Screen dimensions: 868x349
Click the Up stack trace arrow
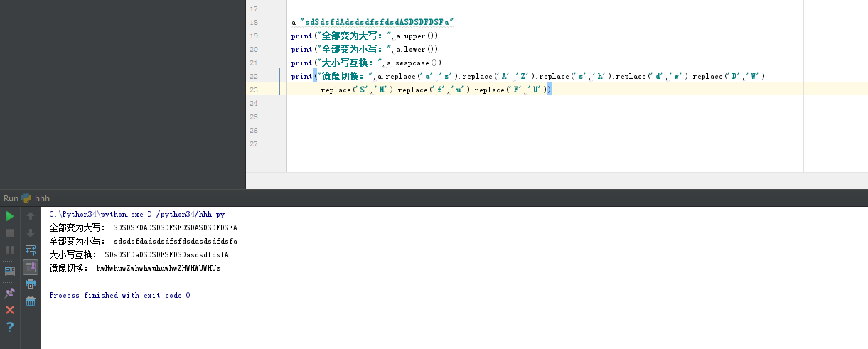(31, 216)
